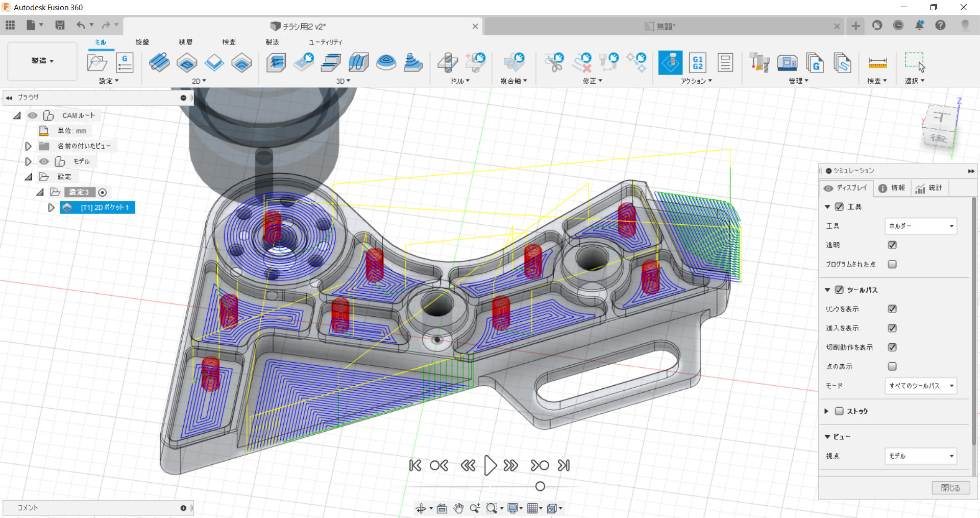Open the 3D toolbar group dropdown
The height and width of the screenshot is (518, 980).
(343, 81)
